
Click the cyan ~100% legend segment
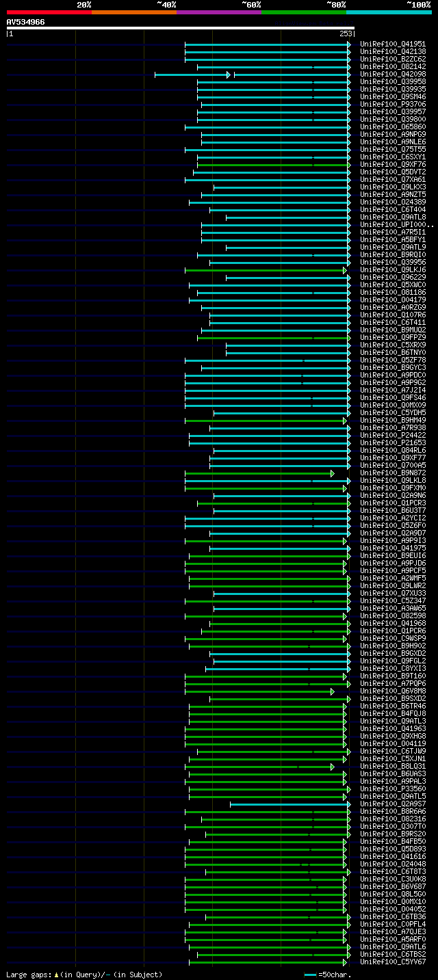click(x=389, y=12)
